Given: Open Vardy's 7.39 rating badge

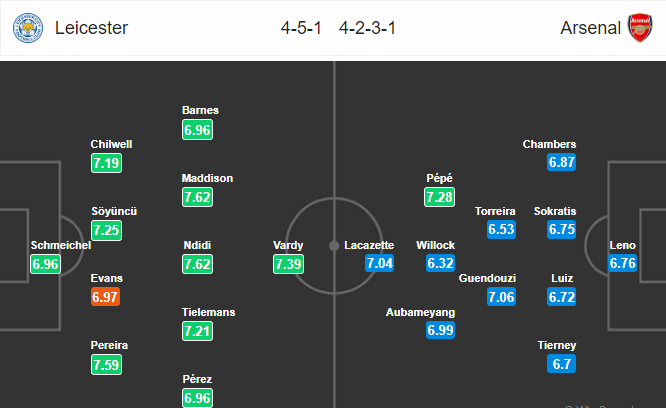Looking at the screenshot, I should 288,264.
